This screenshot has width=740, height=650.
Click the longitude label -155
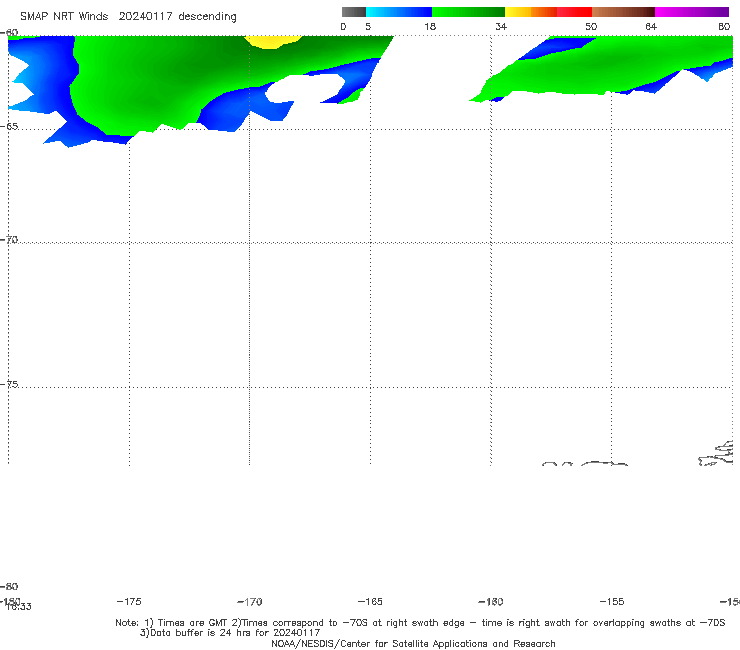[612, 601]
